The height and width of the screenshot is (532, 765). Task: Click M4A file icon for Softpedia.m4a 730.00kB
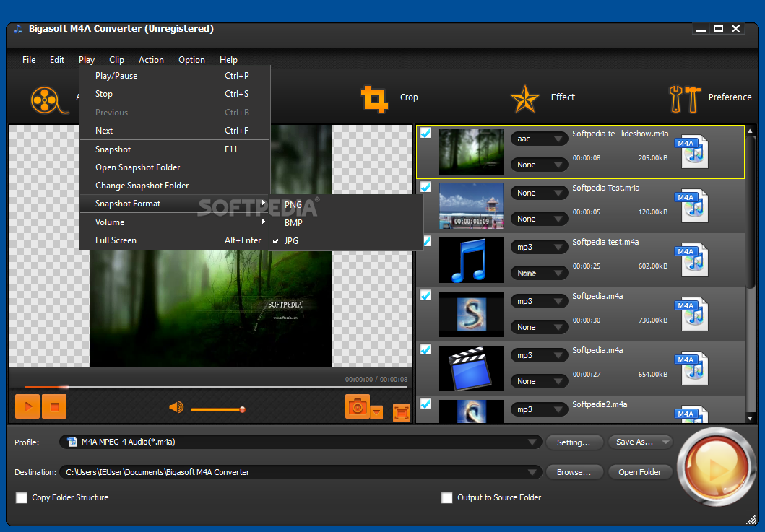coord(692,314)
